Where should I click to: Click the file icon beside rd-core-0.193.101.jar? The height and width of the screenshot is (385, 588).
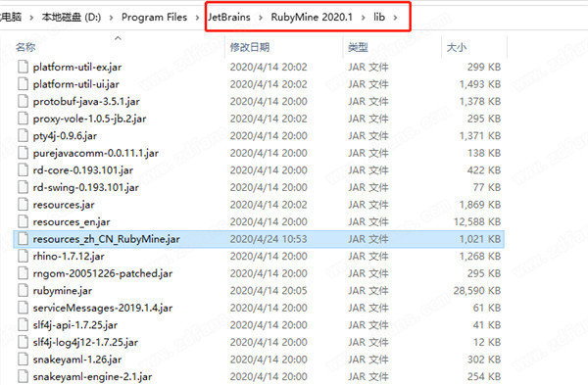[x=23, y=170]
